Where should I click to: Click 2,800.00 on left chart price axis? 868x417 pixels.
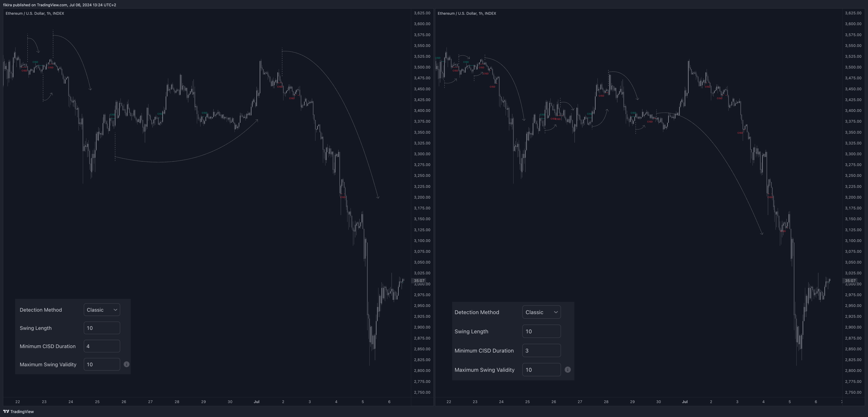point(422,370)
